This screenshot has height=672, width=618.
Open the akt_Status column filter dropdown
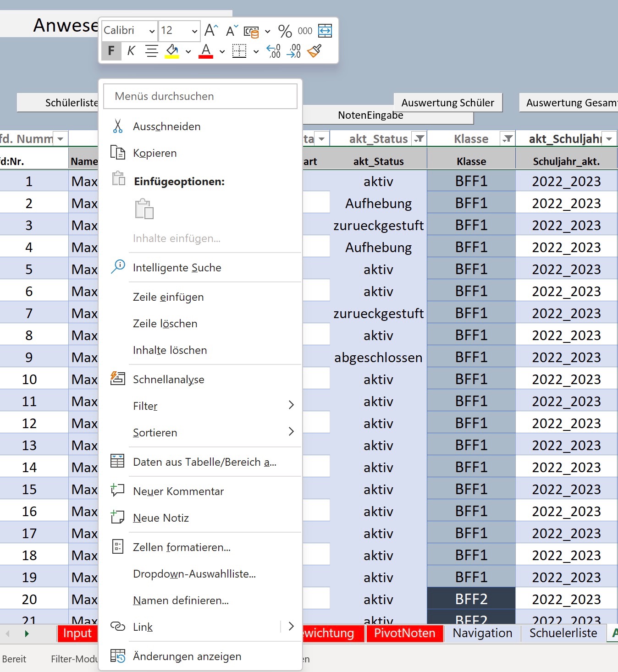click(419, 138)
